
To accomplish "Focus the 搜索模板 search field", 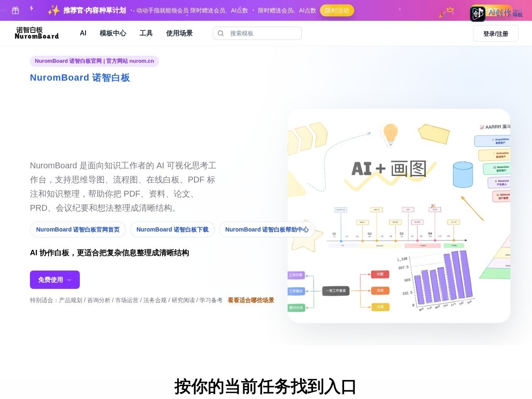I will [x=257, y=33].
